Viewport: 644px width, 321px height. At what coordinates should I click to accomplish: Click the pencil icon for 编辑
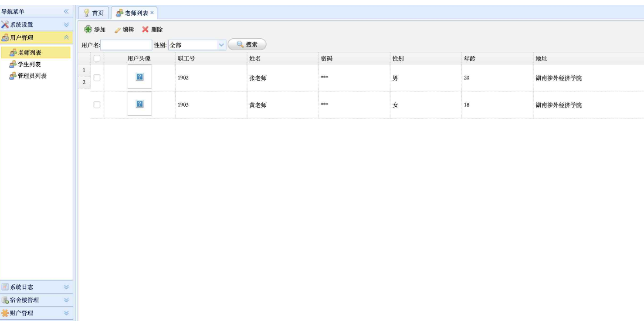[x=118, y=30]
